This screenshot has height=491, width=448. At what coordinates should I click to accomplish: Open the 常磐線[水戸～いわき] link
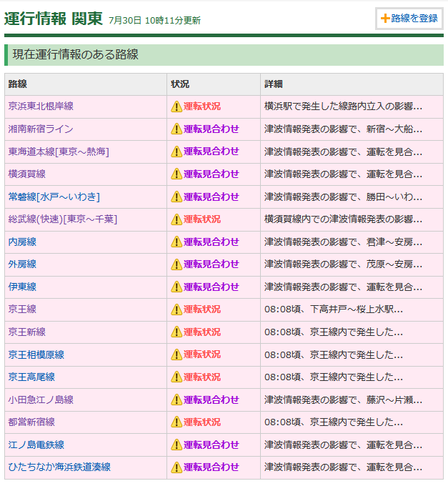(54, 197)
